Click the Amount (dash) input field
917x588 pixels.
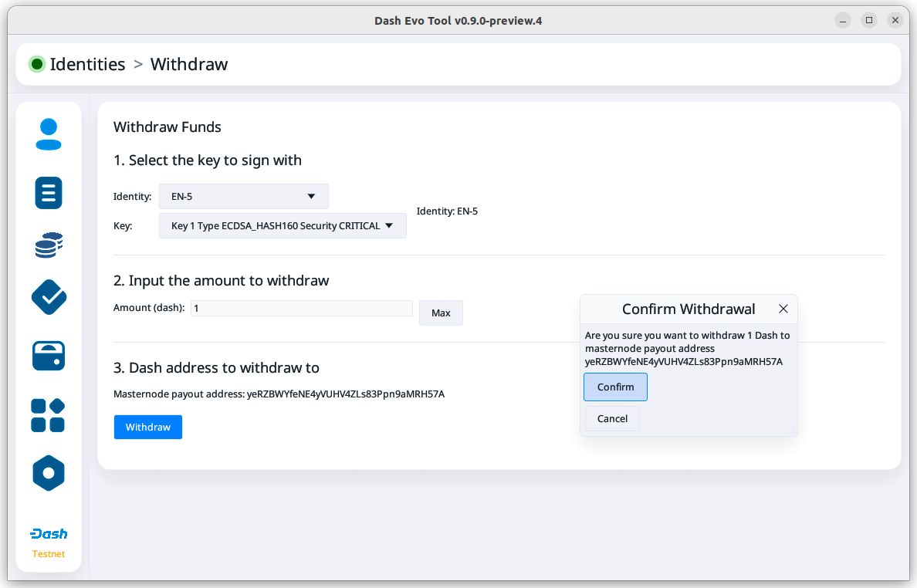click(x=302, y=308)
